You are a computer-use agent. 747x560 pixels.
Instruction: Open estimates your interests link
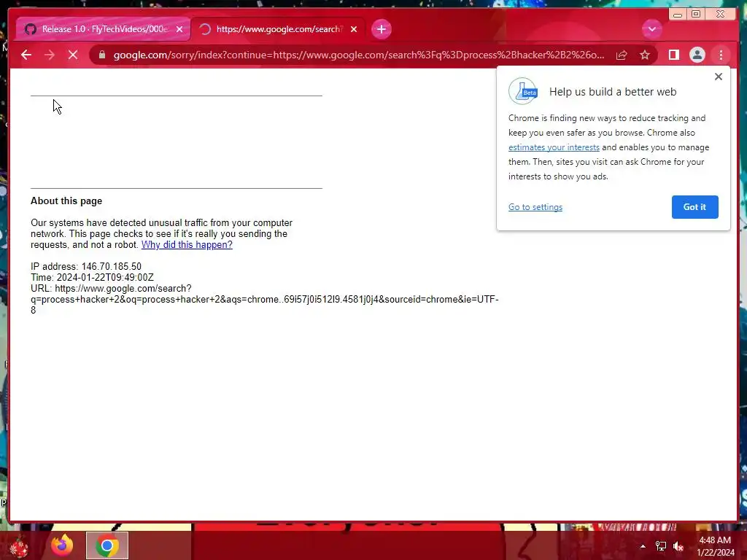point(554,147)
